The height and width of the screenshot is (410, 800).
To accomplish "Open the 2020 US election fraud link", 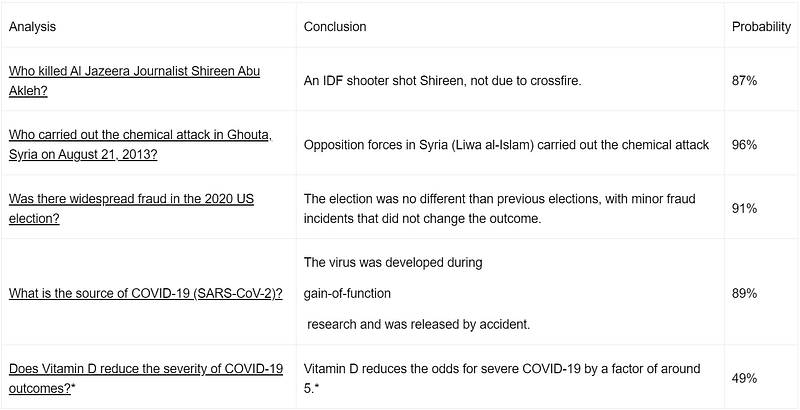I will (x=131, y=209).
